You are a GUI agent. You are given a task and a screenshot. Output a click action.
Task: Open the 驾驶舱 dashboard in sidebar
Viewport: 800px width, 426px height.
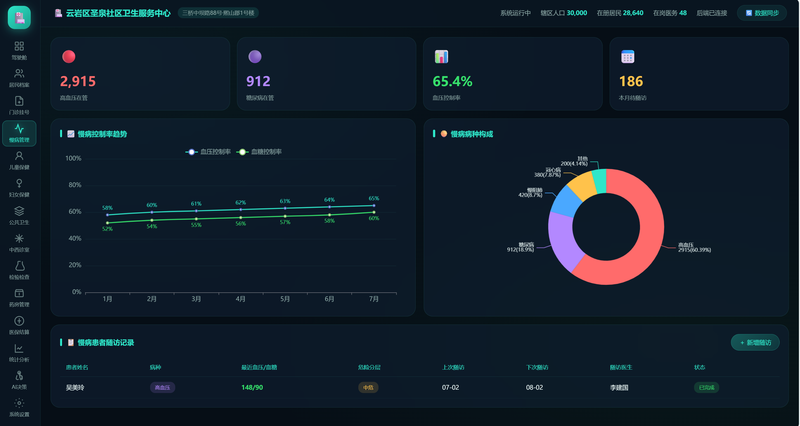click(19, 51)
